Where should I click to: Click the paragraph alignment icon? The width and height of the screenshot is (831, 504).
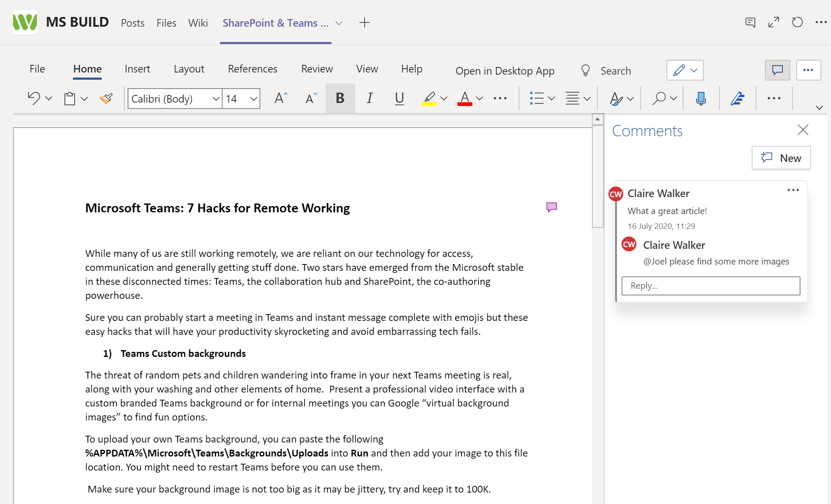point(572,98)
